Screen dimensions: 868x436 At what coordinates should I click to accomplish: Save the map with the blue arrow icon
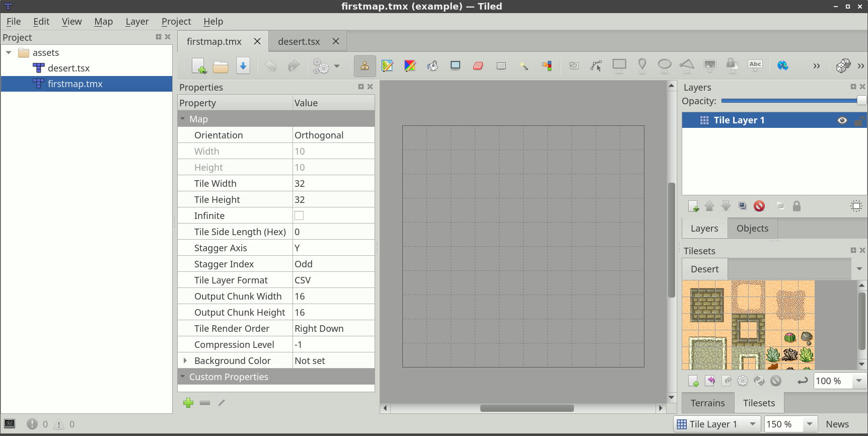tap(243, 66)
